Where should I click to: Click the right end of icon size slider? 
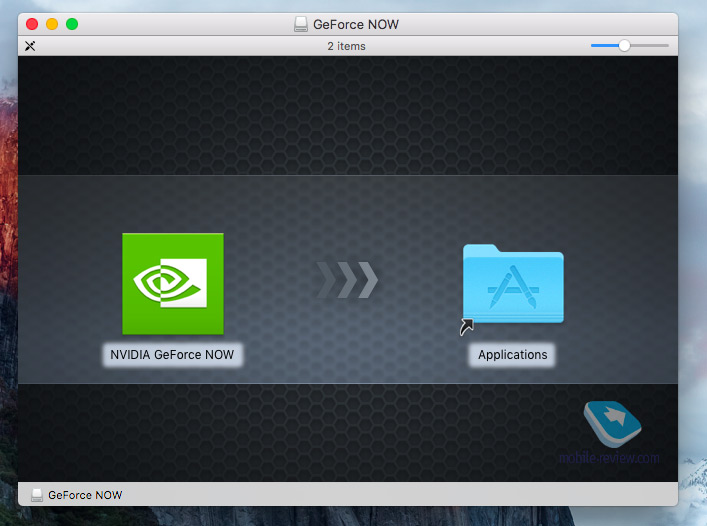pos(665,45)
